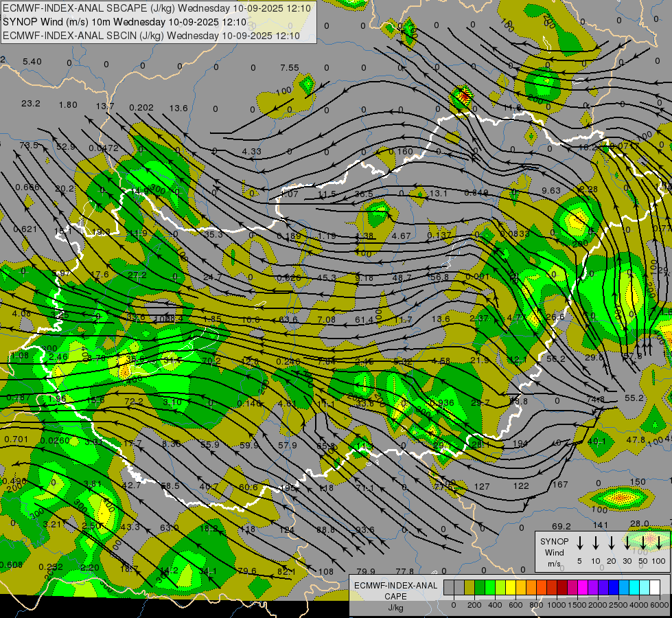672x618 pixels.
Task: Click the '2500' tick label on CAPE legend
Action: coord(618,605)
